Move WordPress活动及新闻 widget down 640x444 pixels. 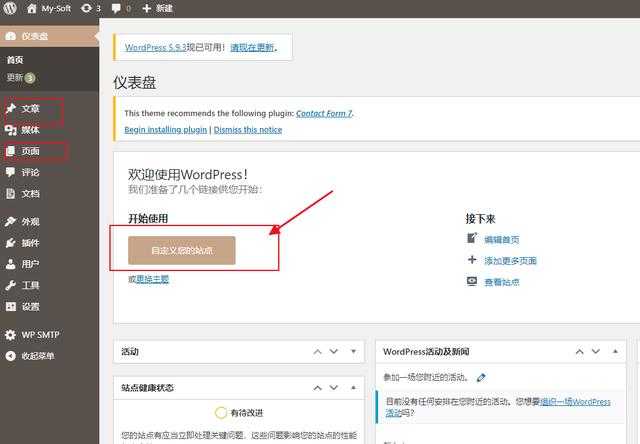tap(596, 352)
